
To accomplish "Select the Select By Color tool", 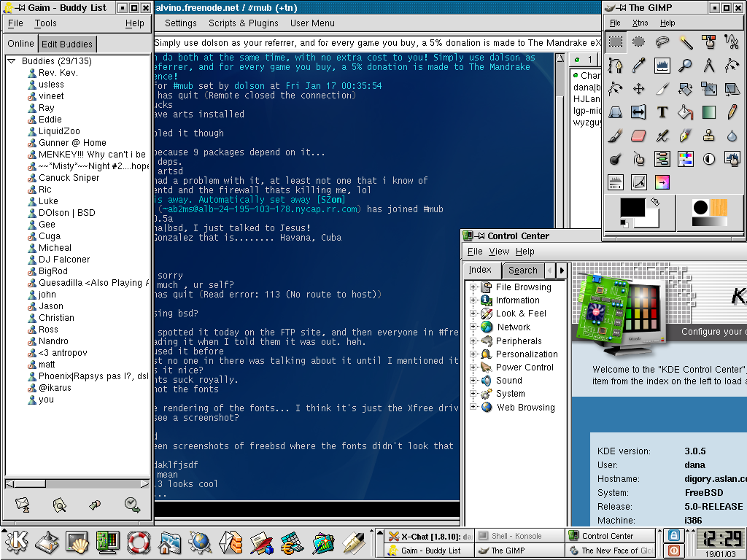I will click(709, 42).
